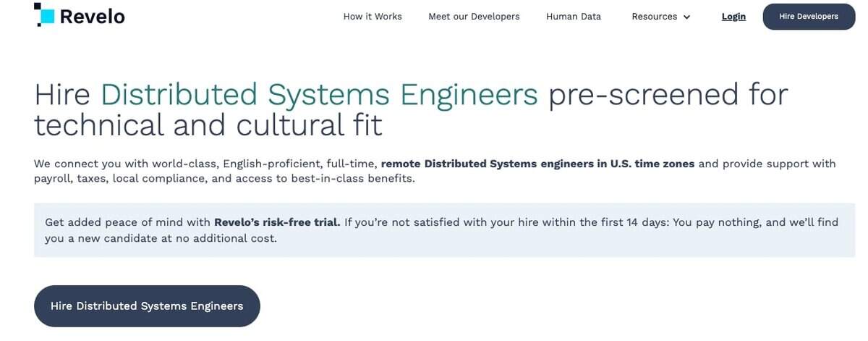This screenshot has width=868, height=341.
Task: Click the Revelo blue square logo icon
Action: 44,15
